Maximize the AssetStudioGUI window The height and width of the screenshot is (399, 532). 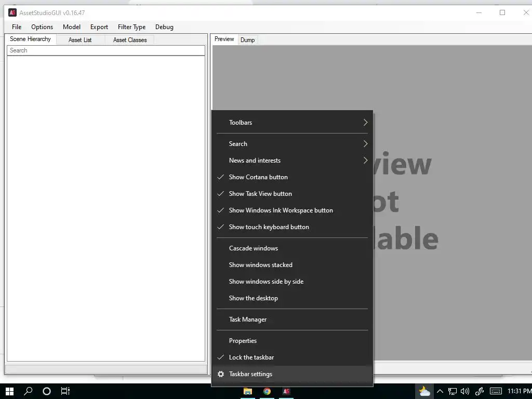[x=502, y=12]
